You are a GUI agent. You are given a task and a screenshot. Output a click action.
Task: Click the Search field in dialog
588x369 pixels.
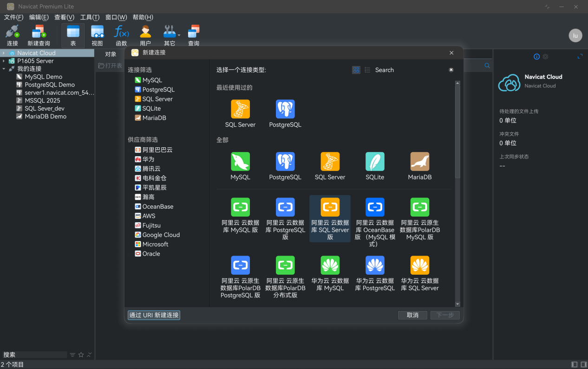click(x=409, y=70)
